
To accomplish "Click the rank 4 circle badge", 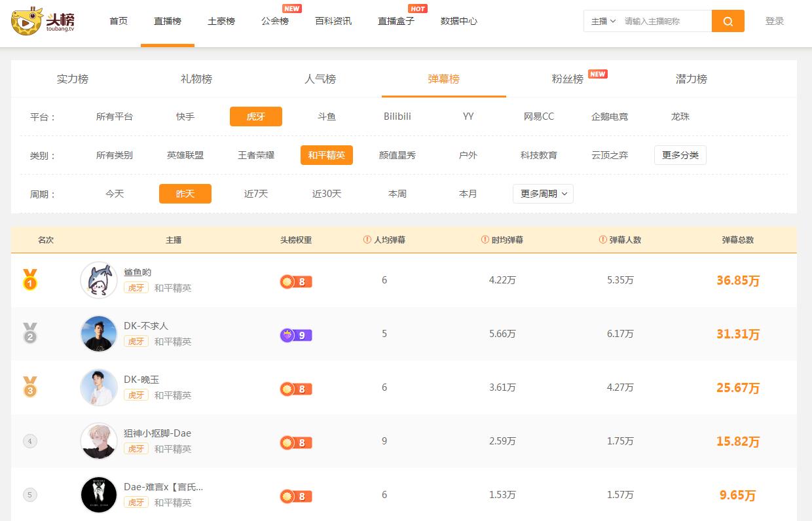I will 29,441.
